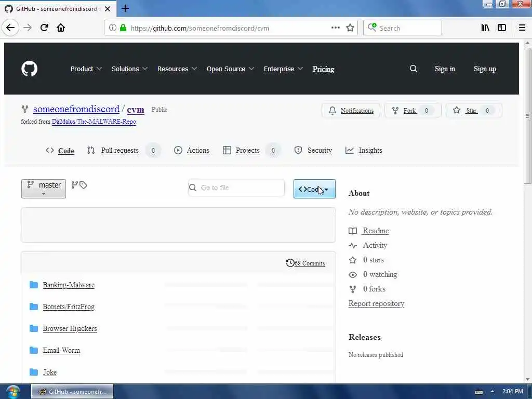Click the Email-Worm folder icon
532x399 pixels.
point(34,350)
